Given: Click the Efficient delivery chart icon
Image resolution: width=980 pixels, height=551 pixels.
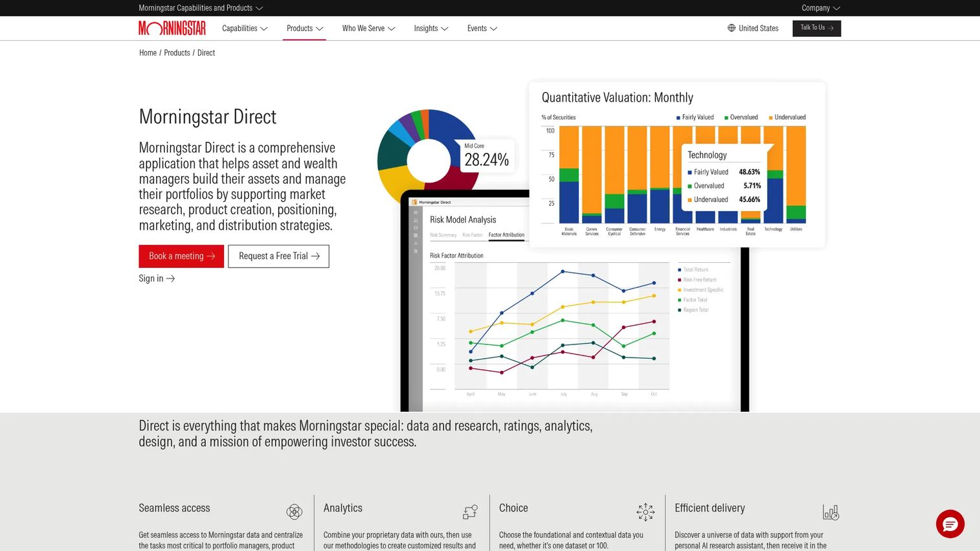Looking at the screenshot, I should [831, 512].
